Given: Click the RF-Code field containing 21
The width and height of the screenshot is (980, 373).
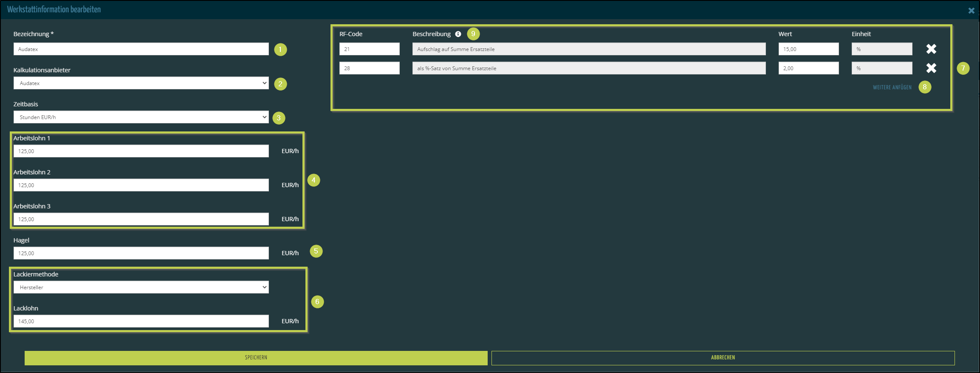Looking at the screenshot, I should tap(369, 49).
